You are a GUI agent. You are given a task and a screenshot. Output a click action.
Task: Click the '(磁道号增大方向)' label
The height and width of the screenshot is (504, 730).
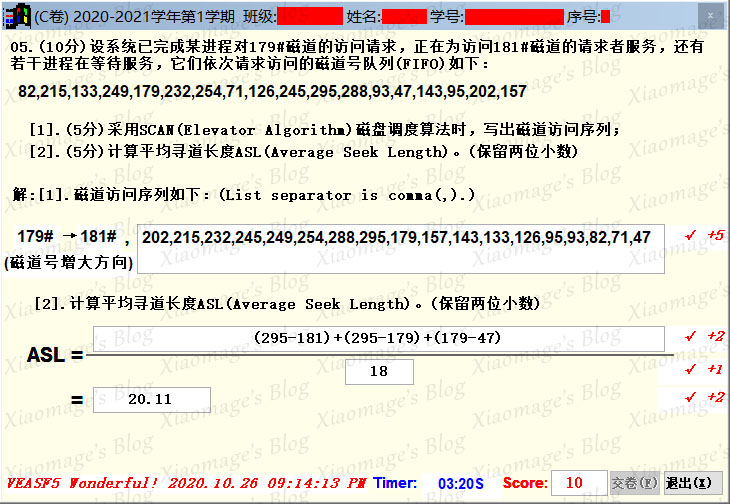(x=68, y=263)
